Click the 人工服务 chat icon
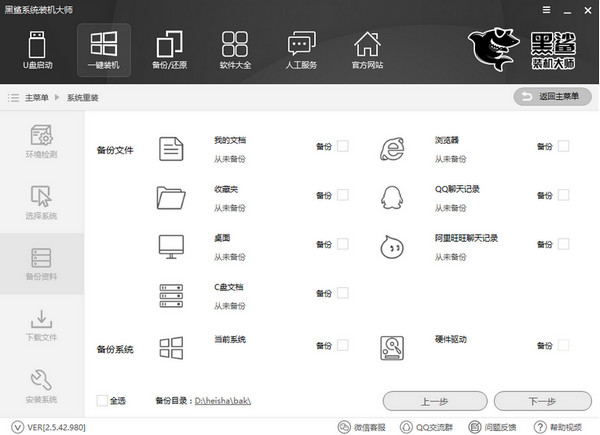Screen dimensions: 600x435 pos(302,44)
